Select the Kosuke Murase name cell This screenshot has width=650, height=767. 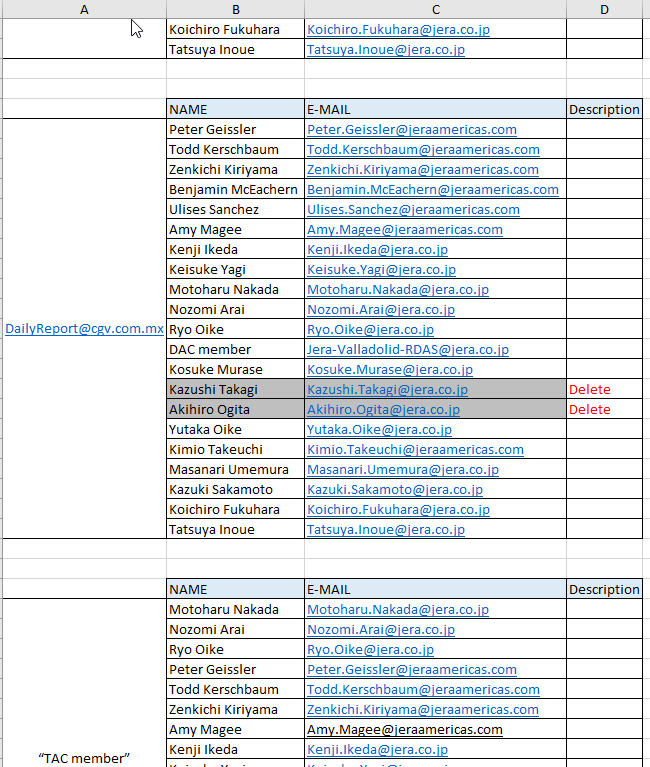tap(235, 369)
